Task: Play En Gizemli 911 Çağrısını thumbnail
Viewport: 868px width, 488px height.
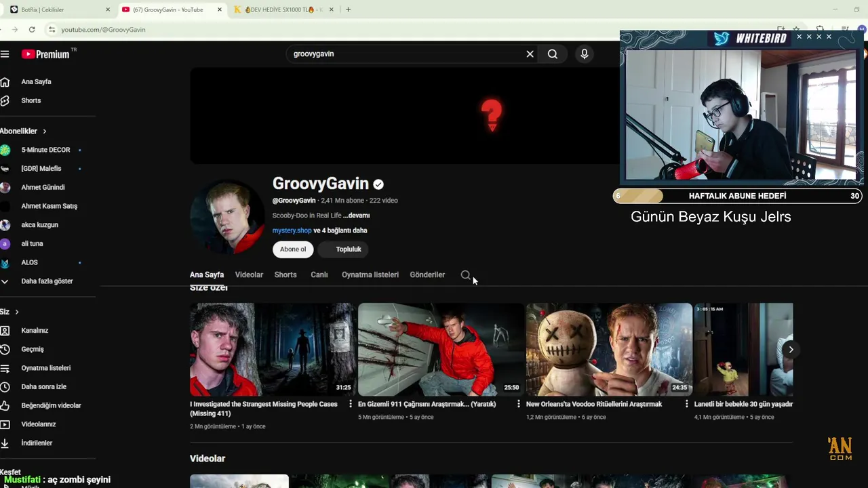Action: 441,350
